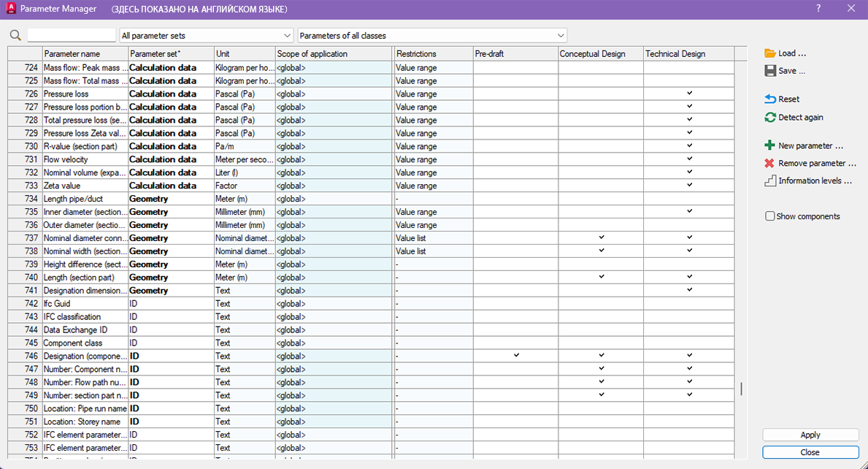
Task: Click the red Remove parameter X icon
Action: point(769,164)
